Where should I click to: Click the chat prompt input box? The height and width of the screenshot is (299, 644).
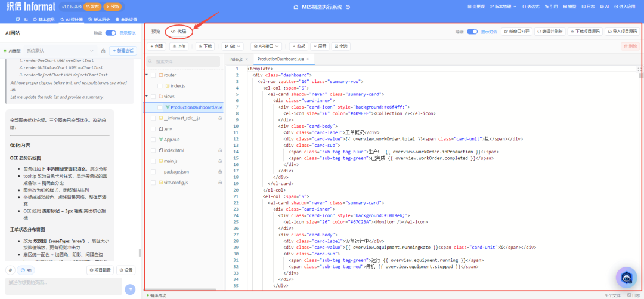[64, 286]
